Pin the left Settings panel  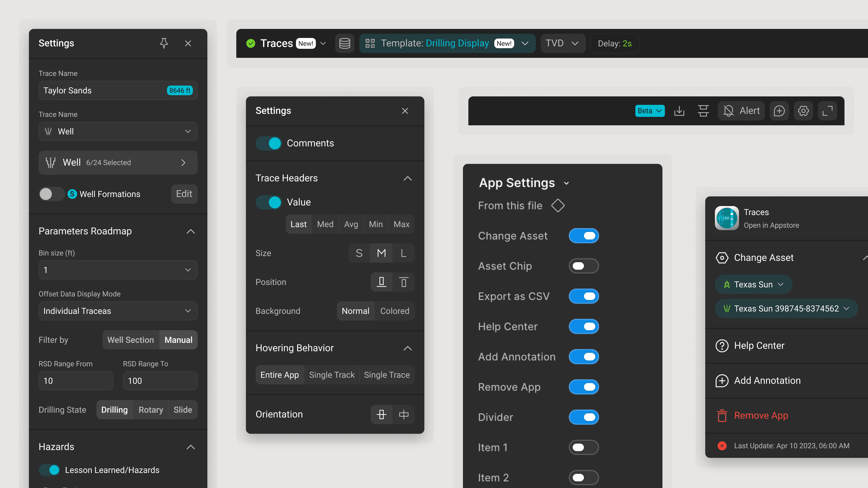click(164, 43)
